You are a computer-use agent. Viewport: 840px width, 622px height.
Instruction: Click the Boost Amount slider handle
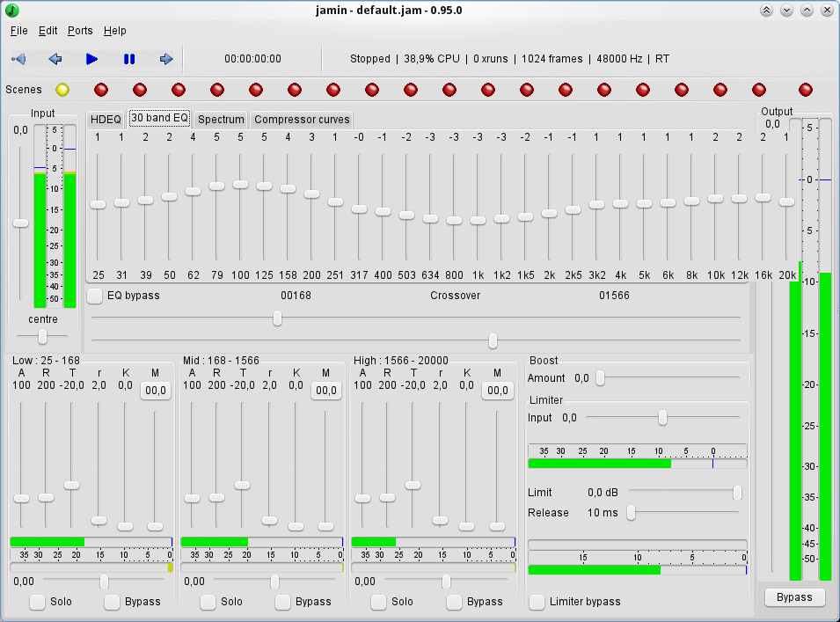click(x=601, y=378)
